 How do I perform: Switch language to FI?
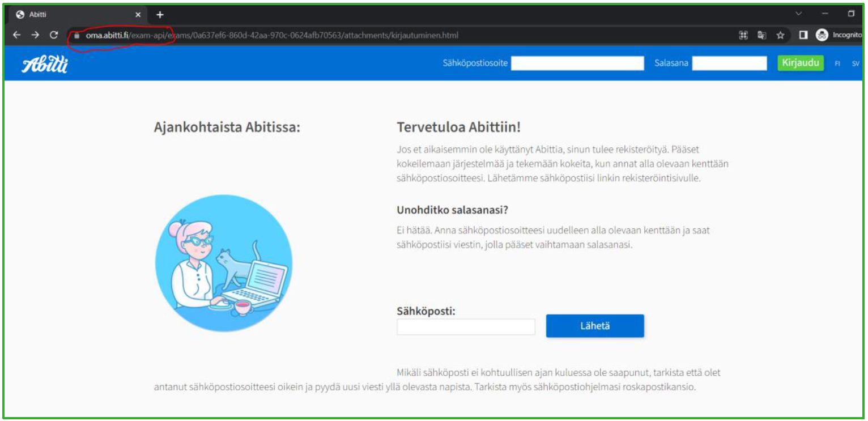[x=837, y=63]
